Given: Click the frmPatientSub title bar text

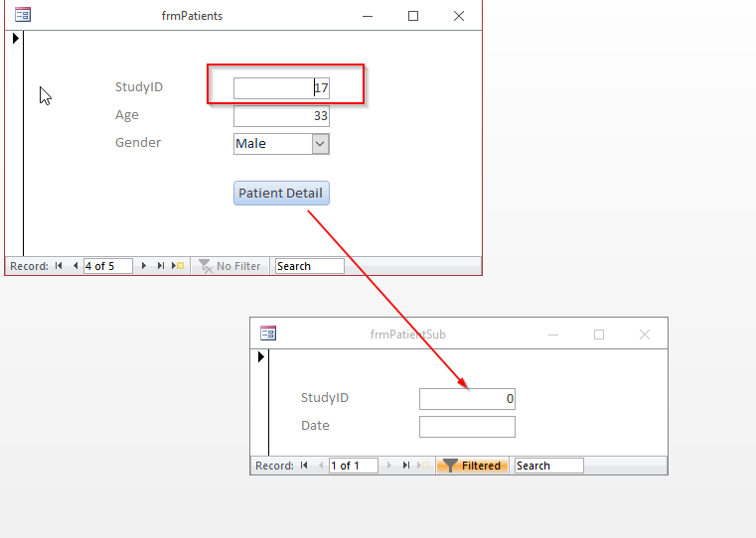Looking at the screenshot, I should tap(408, 335).
